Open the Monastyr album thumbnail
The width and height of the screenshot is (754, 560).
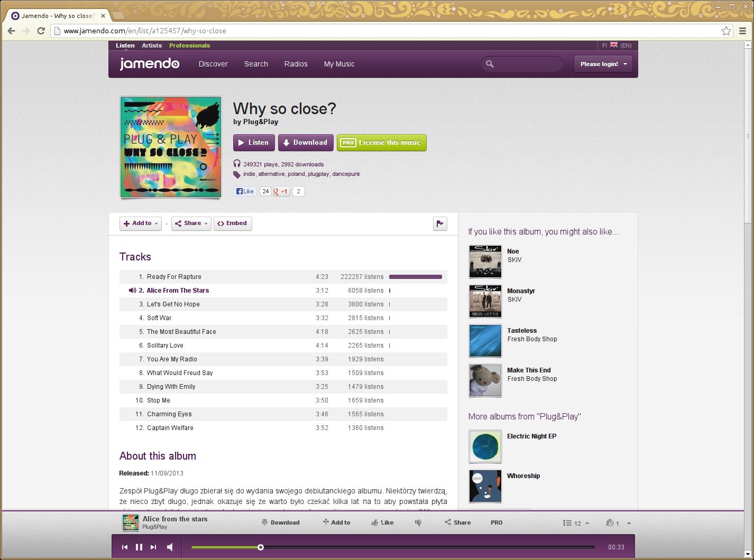[x=485, y=301]
